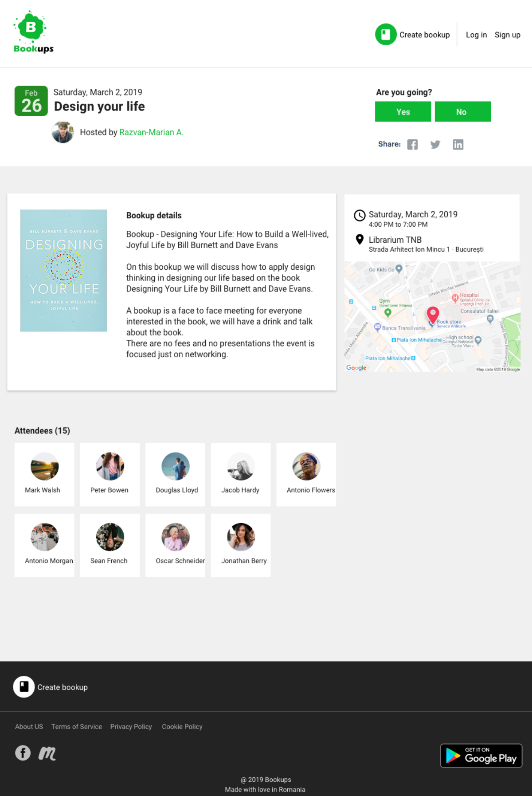Click the red map location pin
This screenshot has width=532, height=796.
[x=433, y=315]
